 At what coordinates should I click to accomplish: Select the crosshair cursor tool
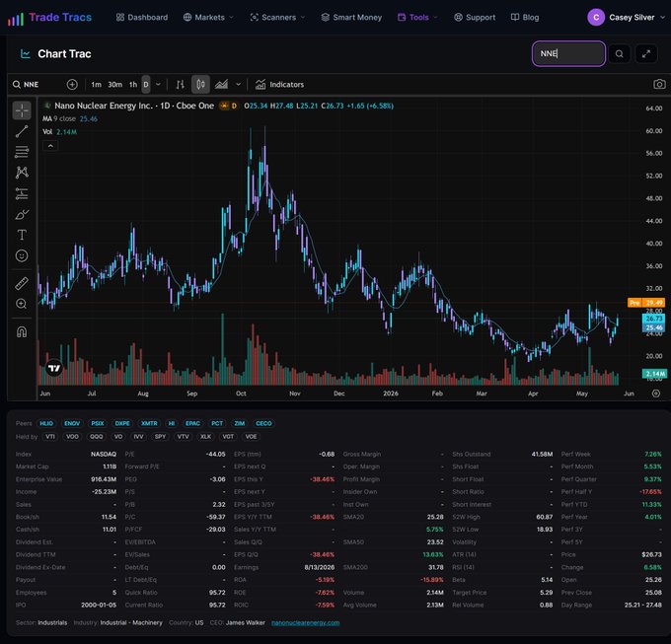(x=22, y=110)
